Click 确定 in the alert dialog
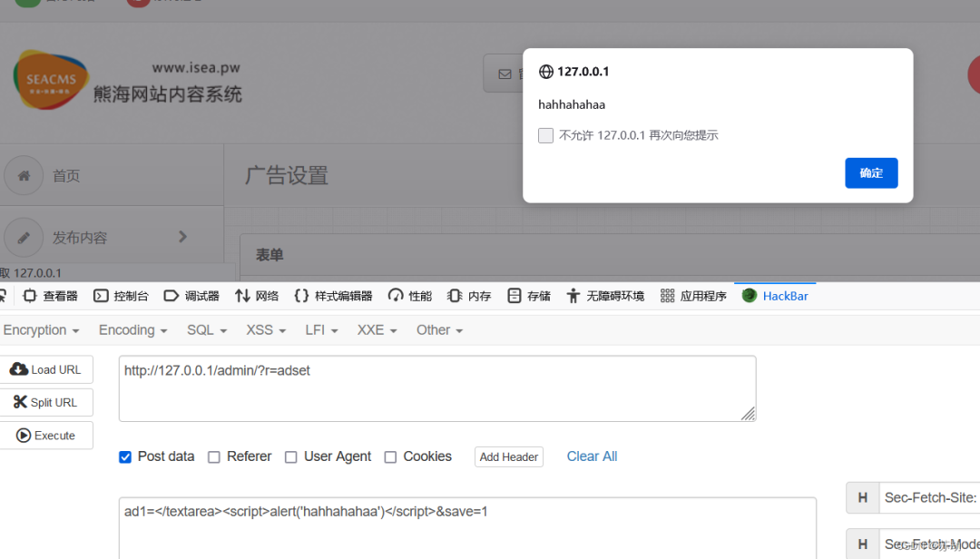This screenshot has width=980, height=559. 871,173
